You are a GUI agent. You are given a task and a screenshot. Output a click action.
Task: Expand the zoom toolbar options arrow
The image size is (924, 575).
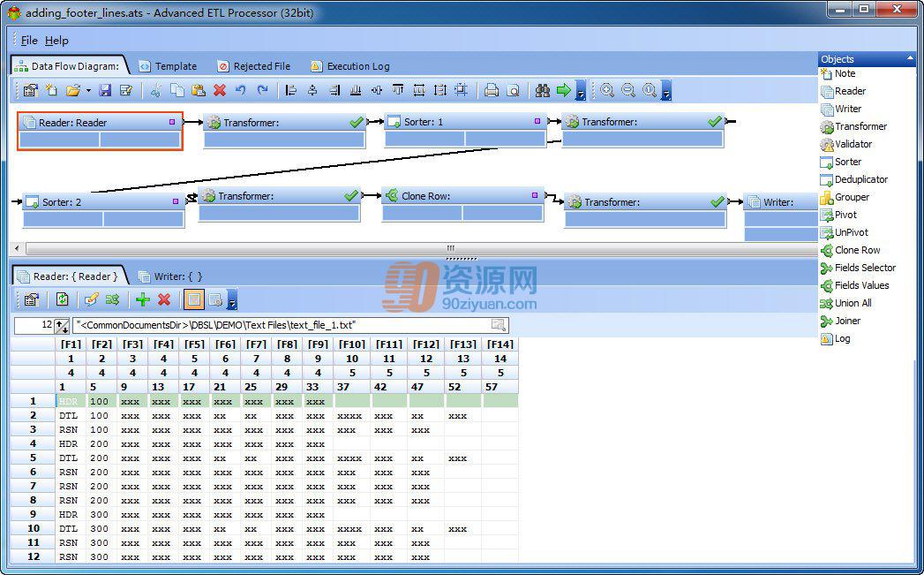(x=666, y=91)
